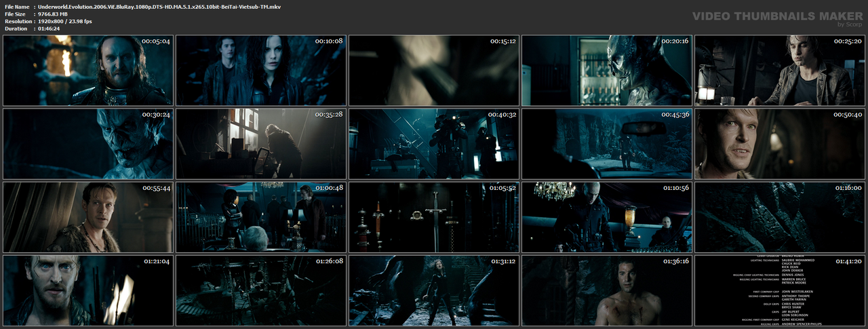This screenshot has height=329, width=868.
Task: Select the close-up face at 00:50:40
Action: pyautogui.click(x=779, y=144)
